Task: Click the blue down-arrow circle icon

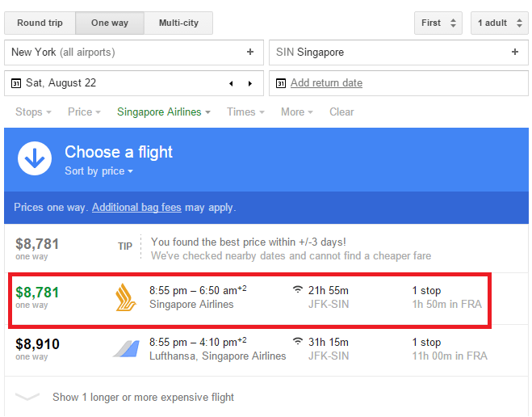Action: [x=35, y=158]
